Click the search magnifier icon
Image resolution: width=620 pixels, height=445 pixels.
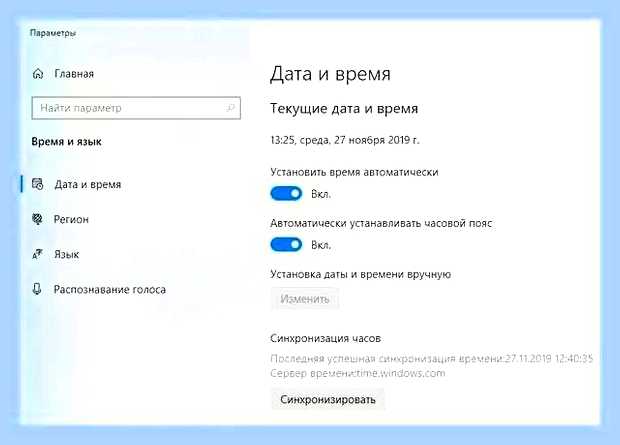tap(230, 108)
